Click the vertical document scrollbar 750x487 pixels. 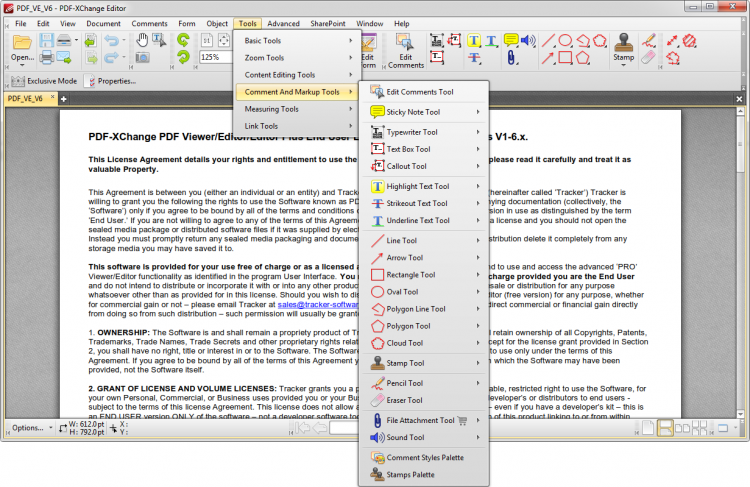click(x=740, y=262)
